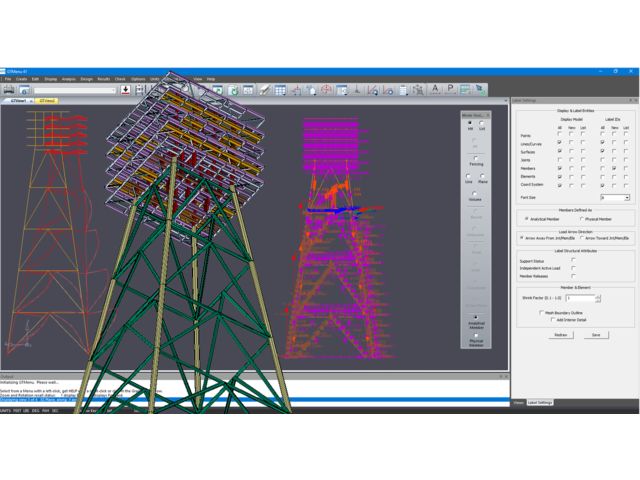Click the pencil edit toolbar icon
This screenshot has width=640, height=480.
point(265,90)
